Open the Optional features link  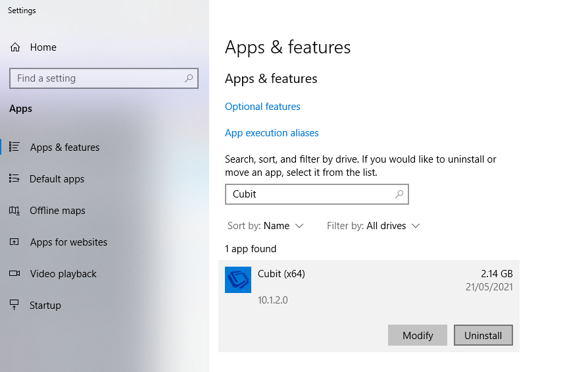coord(262,107)
